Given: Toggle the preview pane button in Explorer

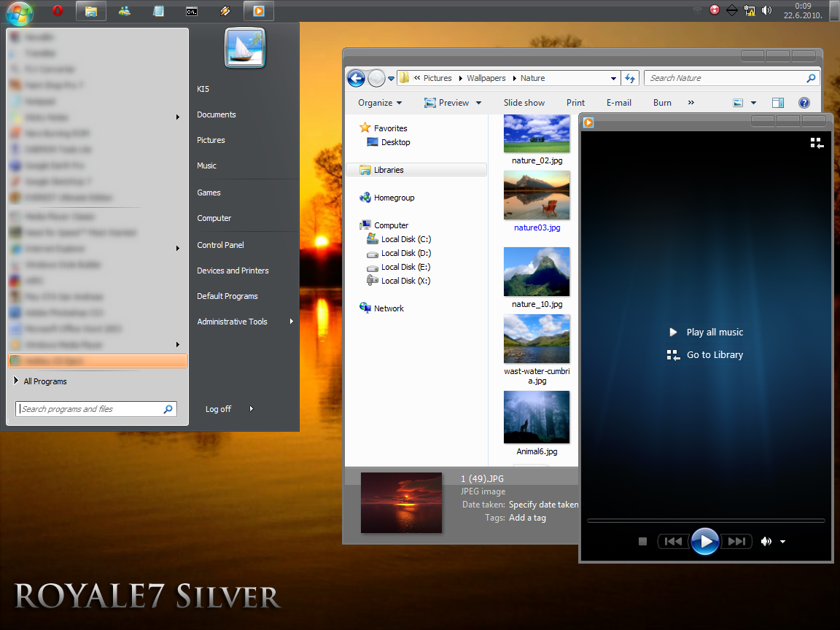Looking at the screenshot, I should tap(777, 102).
